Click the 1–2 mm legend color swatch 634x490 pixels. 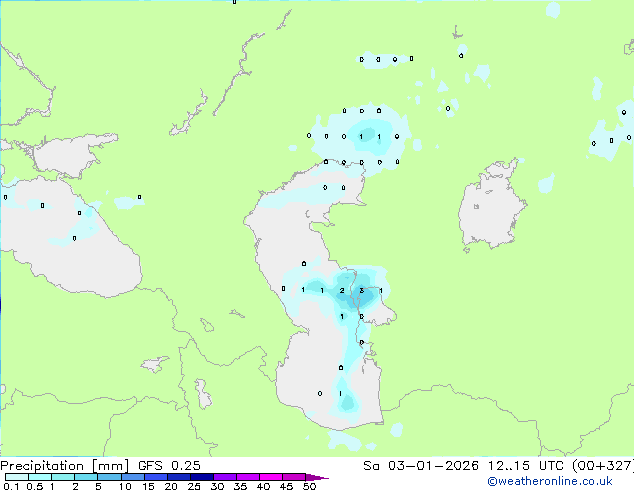(63, 477)
